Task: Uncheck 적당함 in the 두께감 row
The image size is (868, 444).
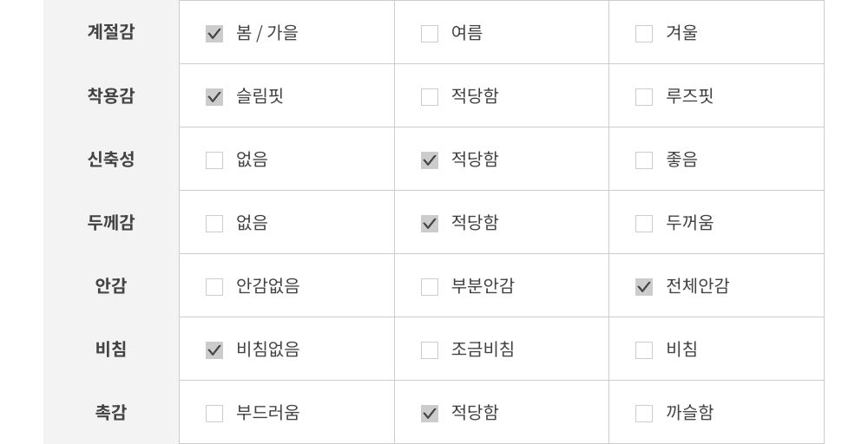Action: tap(430, 224)
